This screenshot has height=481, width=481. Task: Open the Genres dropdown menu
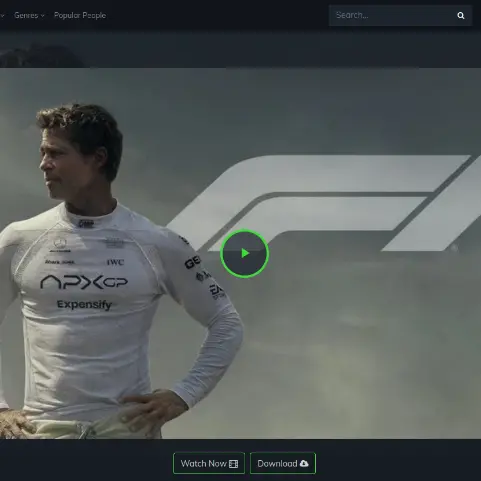29,15
